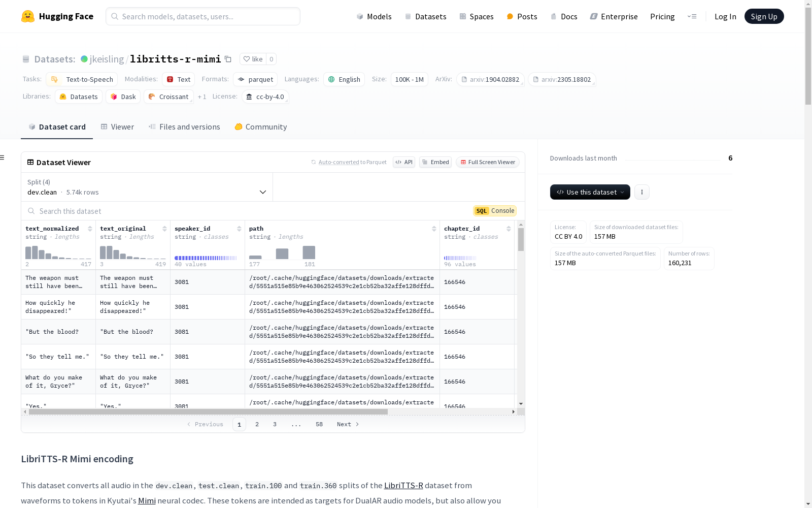Viewport: 812px width, 508px height.
Task: Click the search magnifier icon in dataset search
Action: point(31,211)
